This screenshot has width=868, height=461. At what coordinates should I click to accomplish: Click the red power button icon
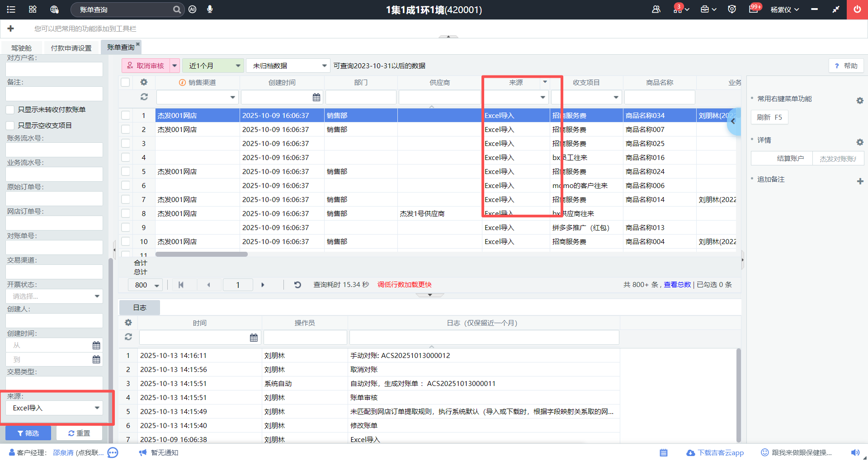[x=857, y=9]
